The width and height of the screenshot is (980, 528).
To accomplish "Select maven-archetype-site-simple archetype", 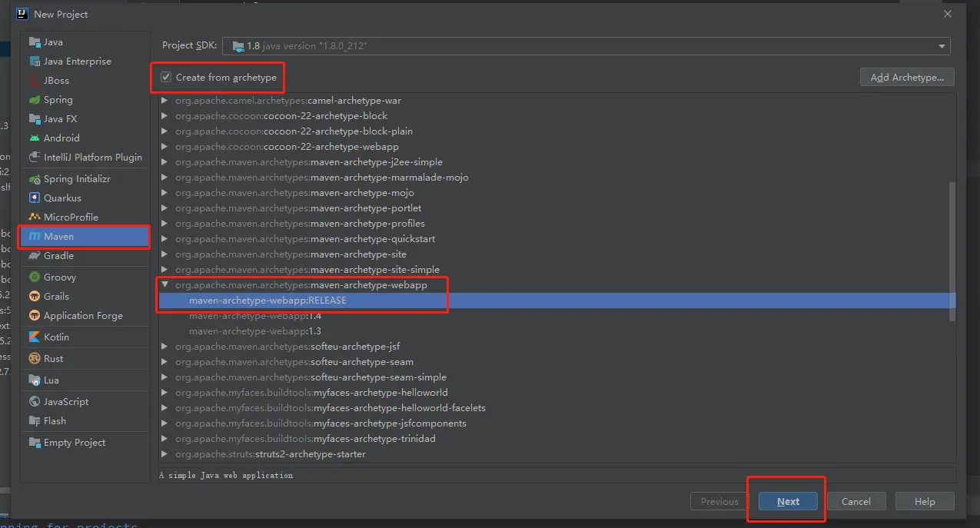I will (x=554, y=270).
